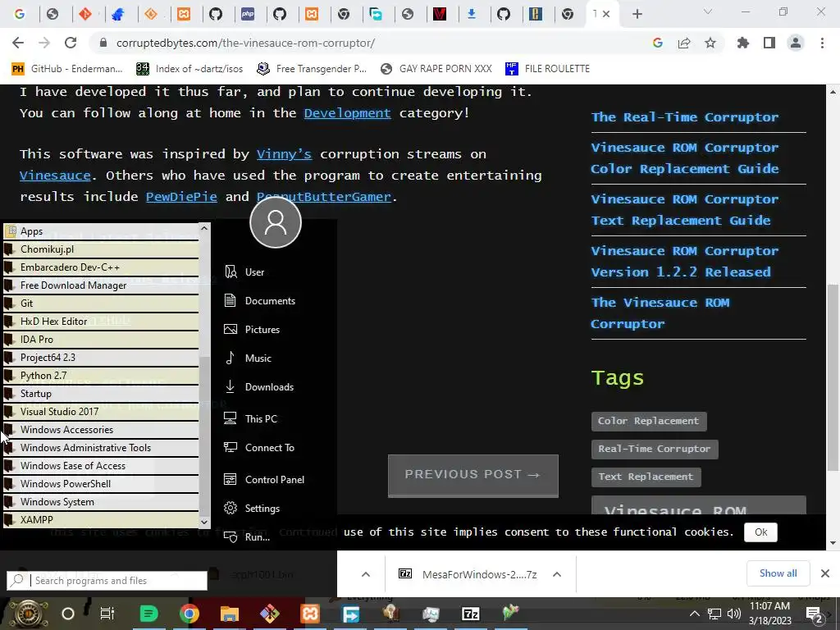Click the Search programs and files box
The image size is (840, 630).
tap(107, 581)
